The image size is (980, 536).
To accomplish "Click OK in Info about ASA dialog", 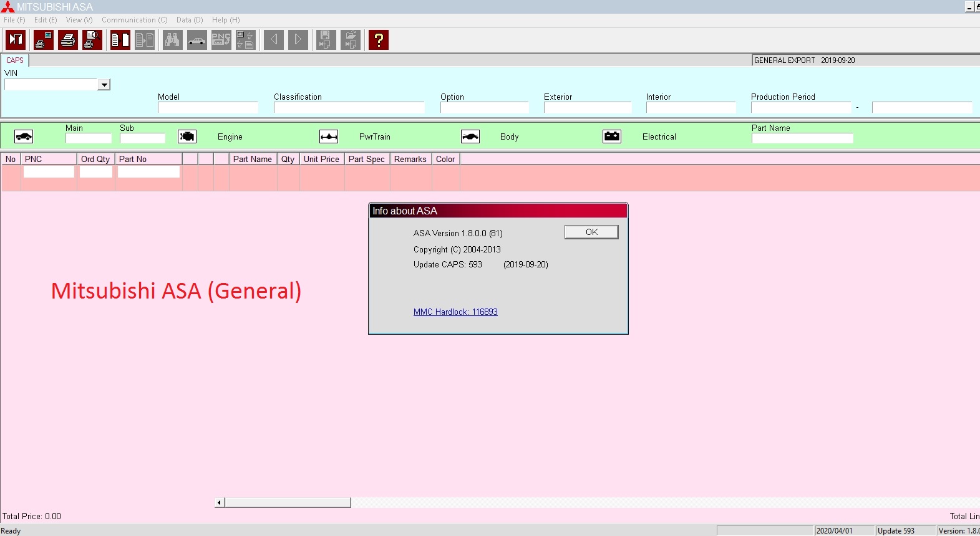I will [591, 232].
